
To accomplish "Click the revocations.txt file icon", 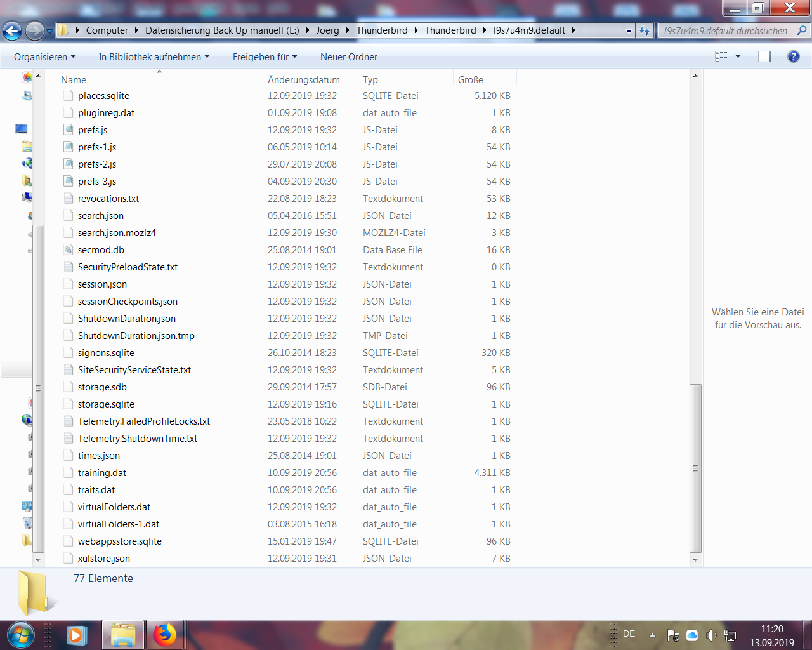I will point(69,198).
